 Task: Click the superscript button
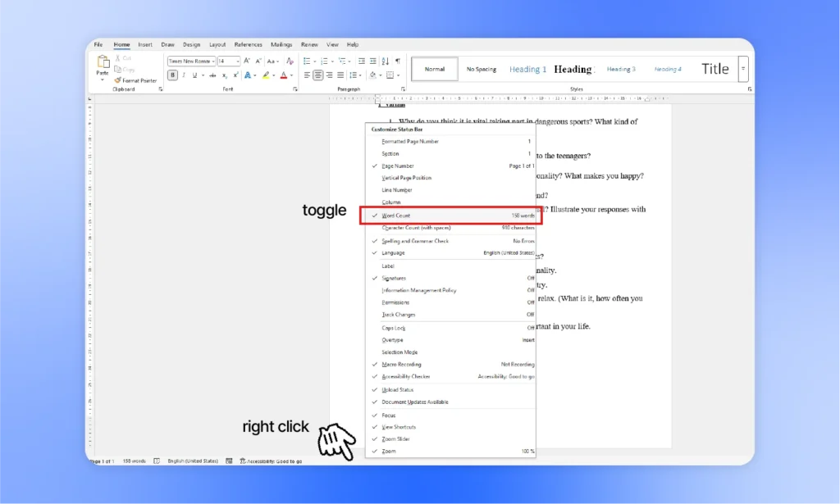coord(235,75)
